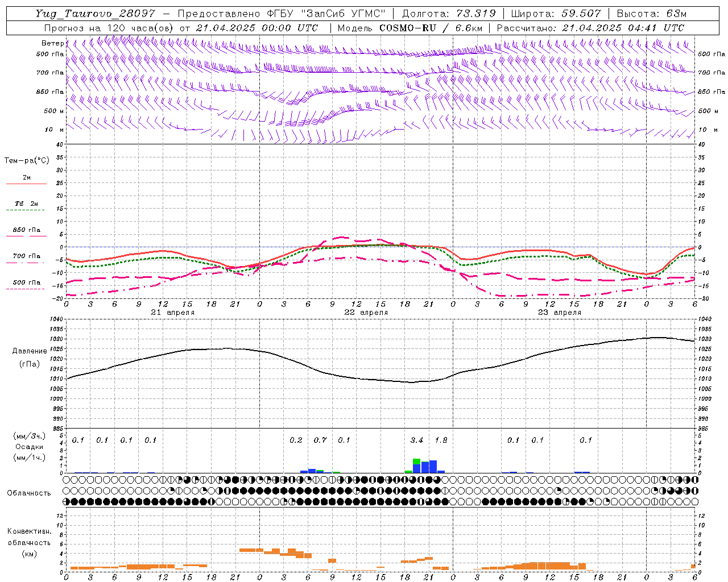
Task: Click the 'Широта: 59.507' header value
Action: 556,14
